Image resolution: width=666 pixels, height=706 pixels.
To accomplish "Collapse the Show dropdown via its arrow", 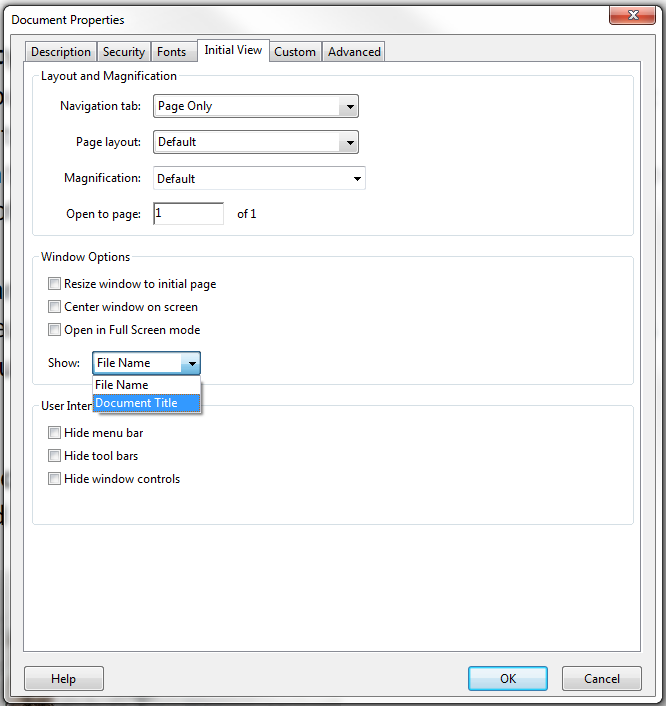I will click(191, 363).
